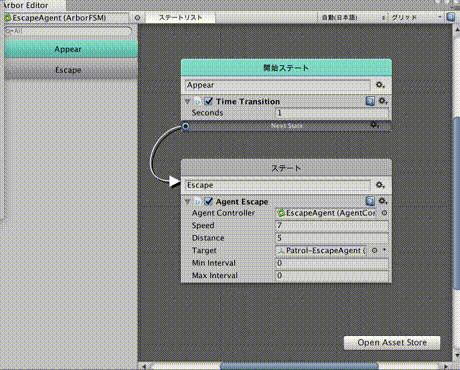
Task: Click the Min Interval label
Action: coord(214,263)
